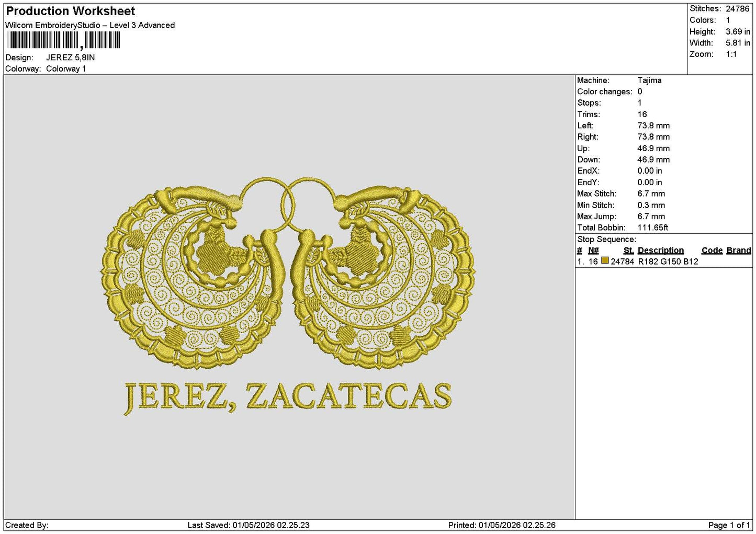Select the Right value 73.8 mm
Viewport: 756px width, 534px height.
point(653,137)
